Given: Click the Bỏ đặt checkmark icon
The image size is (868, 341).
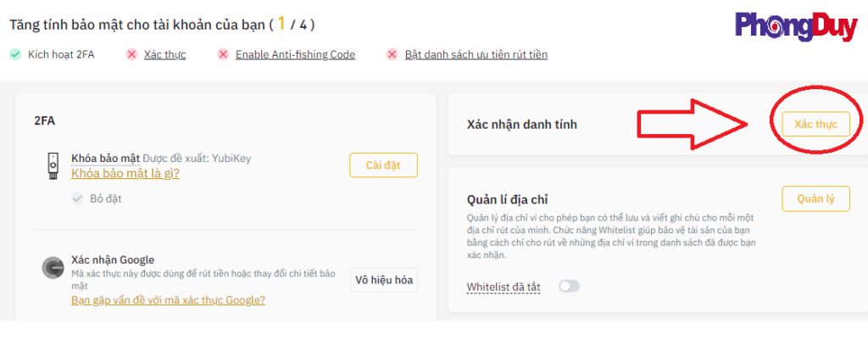Looking at the screenshot, I should click(x=78, y=198).
